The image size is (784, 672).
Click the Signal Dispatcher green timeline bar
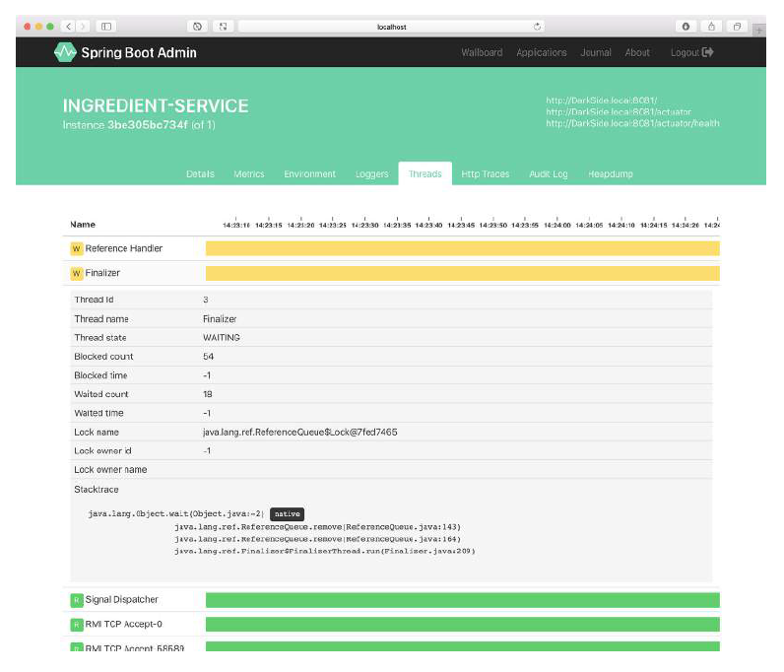point(463,600)
